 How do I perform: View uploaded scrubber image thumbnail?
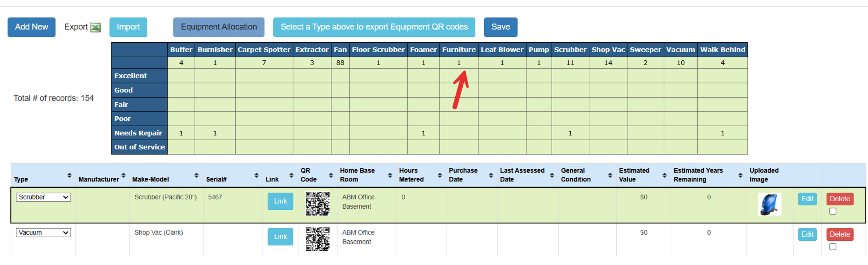point(770,204)
